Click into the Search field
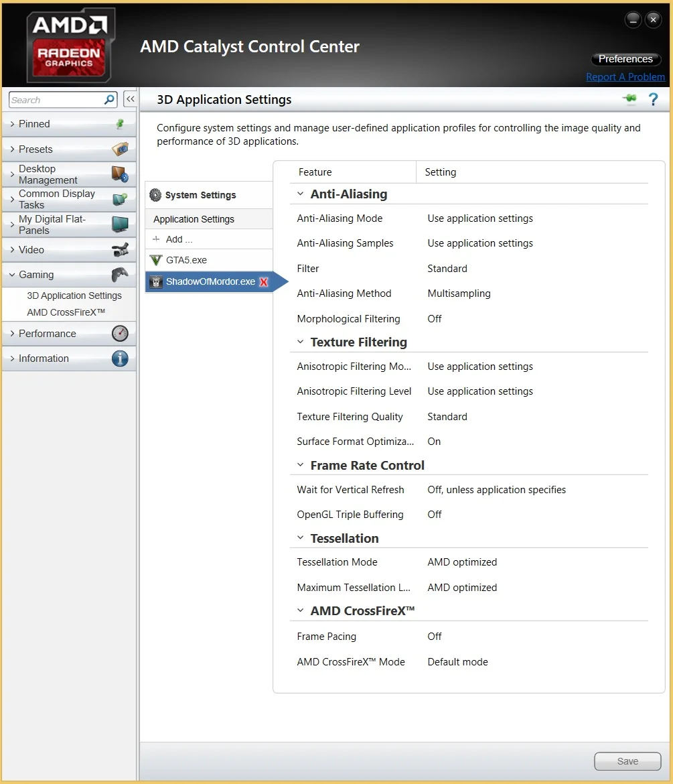 pos(56,100)
